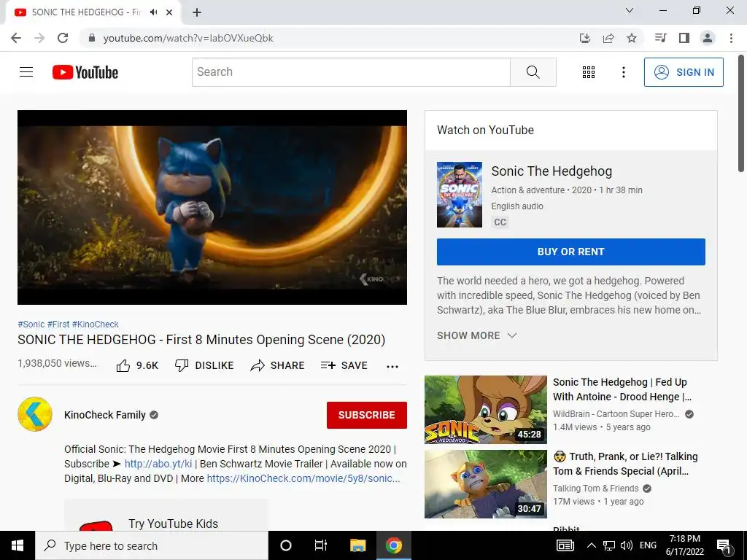This screenshot has width=747, height=560.
Task: Open the volume control in tray
Action: point(627,545)
